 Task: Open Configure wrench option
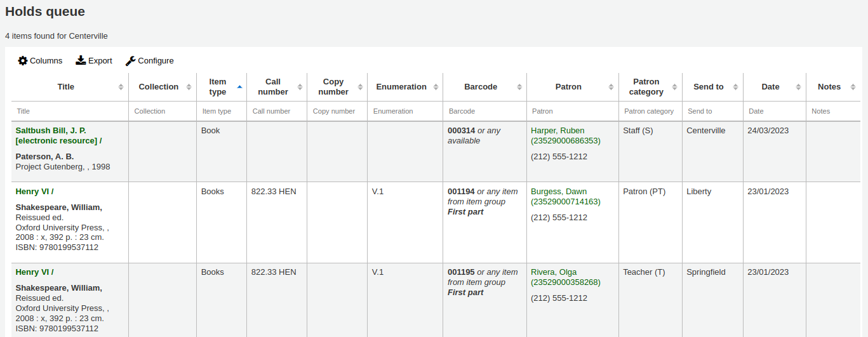click(x=130, y=61)
